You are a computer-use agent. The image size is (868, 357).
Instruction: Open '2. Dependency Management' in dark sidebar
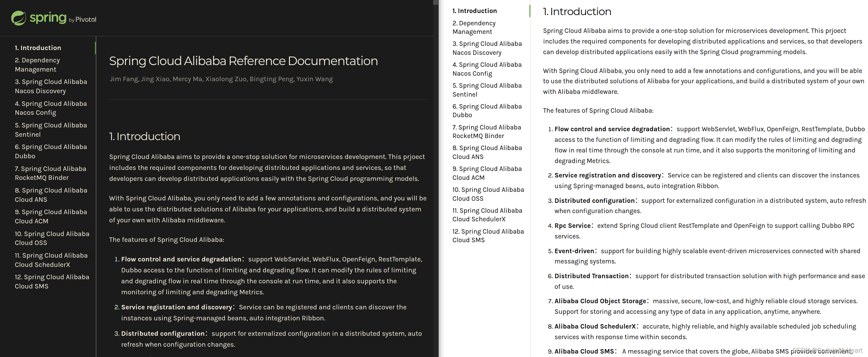coord(37,65)
